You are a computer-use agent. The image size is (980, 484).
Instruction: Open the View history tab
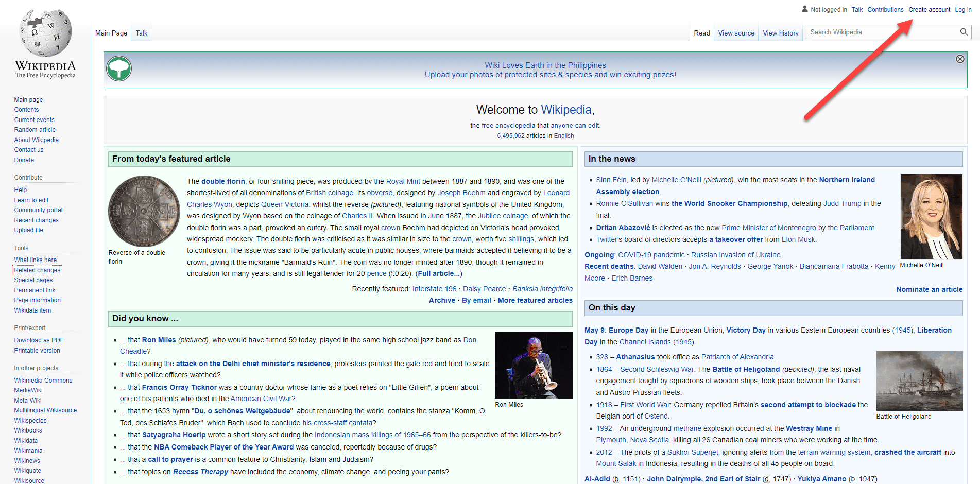pyautogui.click(x=780, y=33)
